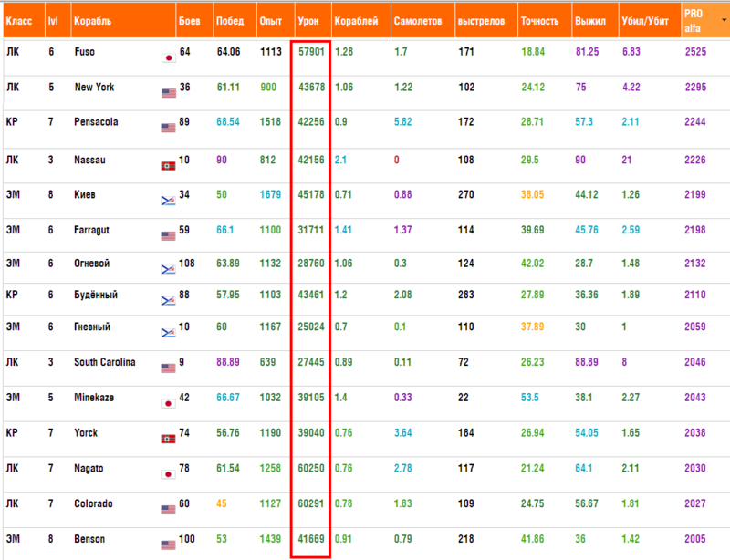Click the US flag icon next to New York

click(169, 93)
